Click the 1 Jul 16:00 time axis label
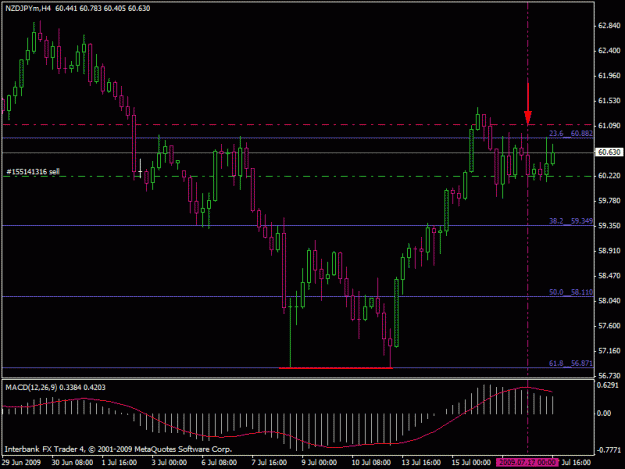Screen dimensions: 625x469 pos(119,463)
